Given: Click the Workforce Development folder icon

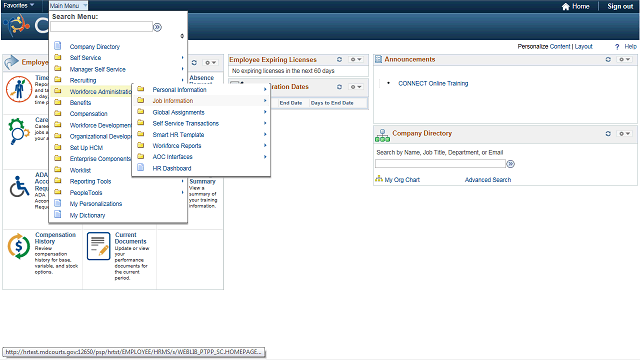Looking at the screenshot, I should point(58,124).
